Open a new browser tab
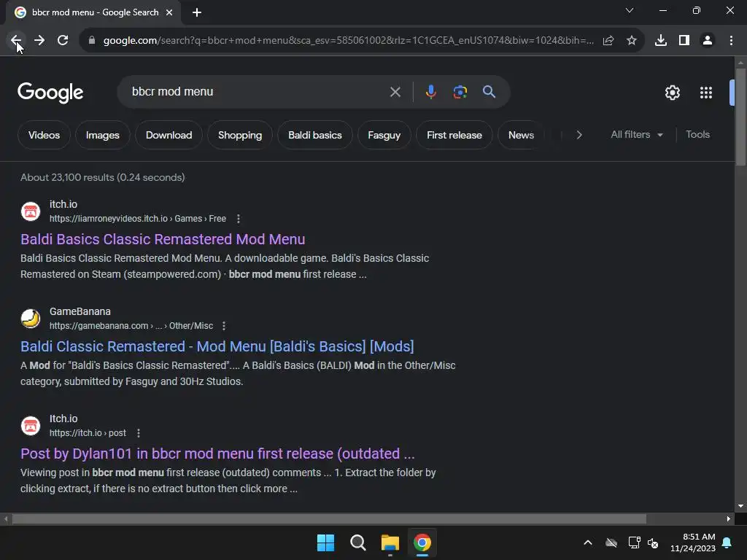The width and height of the screenshot is (747, 560). [x=197, y=12]
